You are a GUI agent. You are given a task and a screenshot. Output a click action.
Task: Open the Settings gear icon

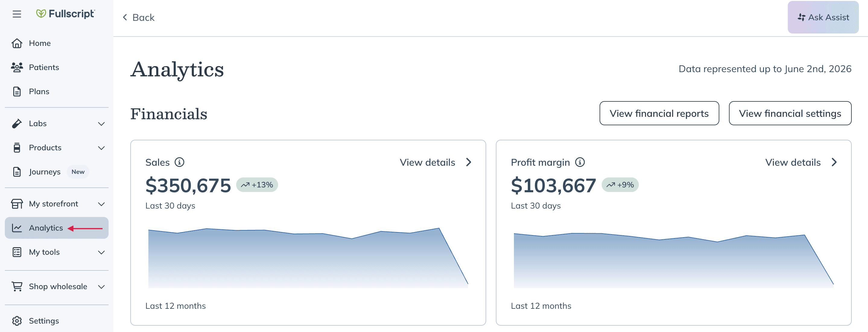point(17,321)
